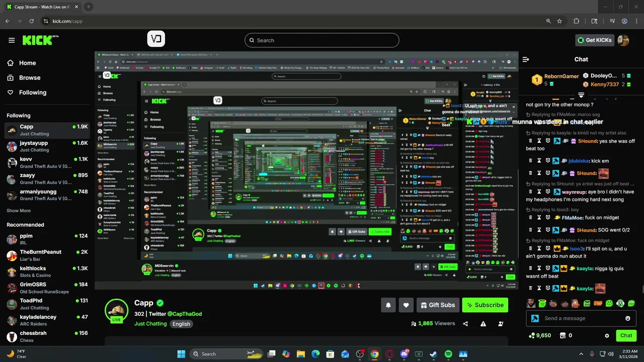Collapse the chat panel arrow icon
This screenshot has height=362, width=644.
coord(526,59)
